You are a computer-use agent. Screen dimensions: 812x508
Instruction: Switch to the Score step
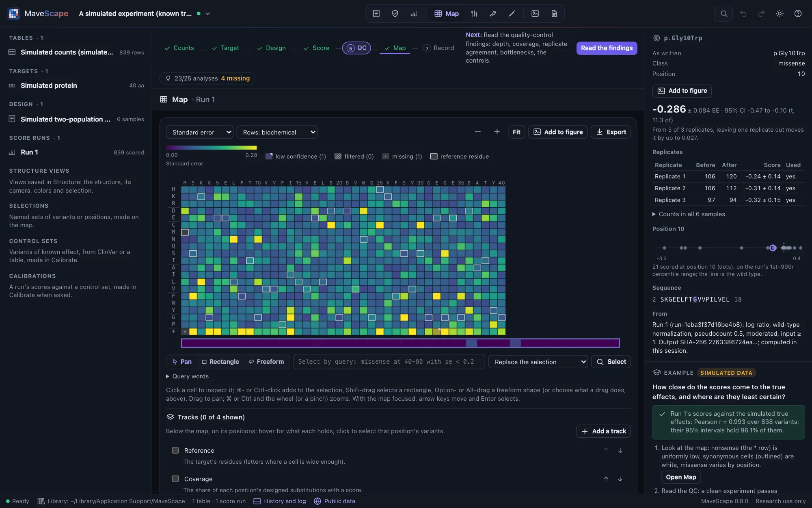coord(317,48)
